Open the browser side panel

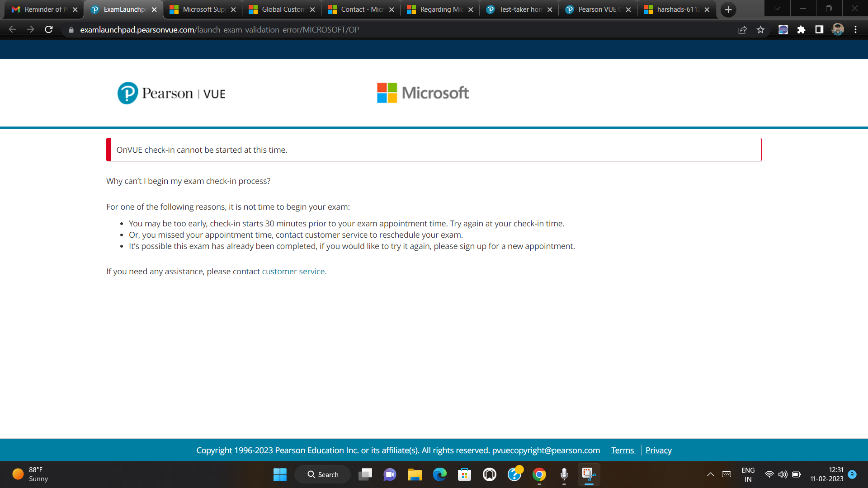point(819,30)
